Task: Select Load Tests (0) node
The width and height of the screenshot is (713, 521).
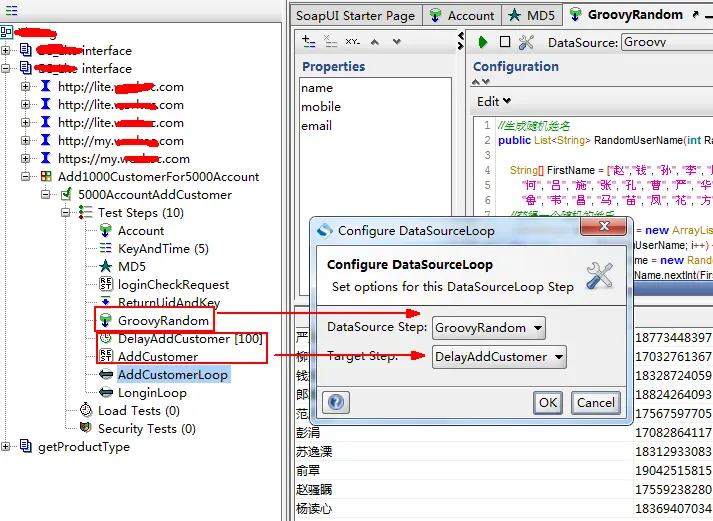Action: pyautogui.click(x=139, y=411)
